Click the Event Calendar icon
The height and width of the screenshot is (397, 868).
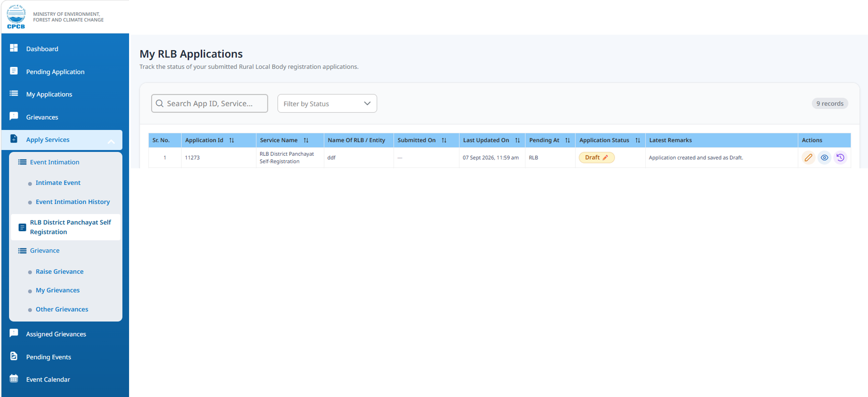14,379
